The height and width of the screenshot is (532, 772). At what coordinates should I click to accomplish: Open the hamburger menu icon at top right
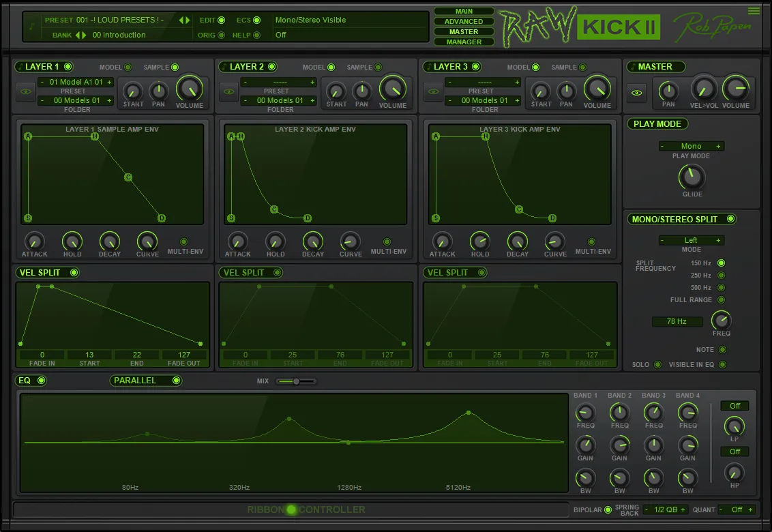754,10
